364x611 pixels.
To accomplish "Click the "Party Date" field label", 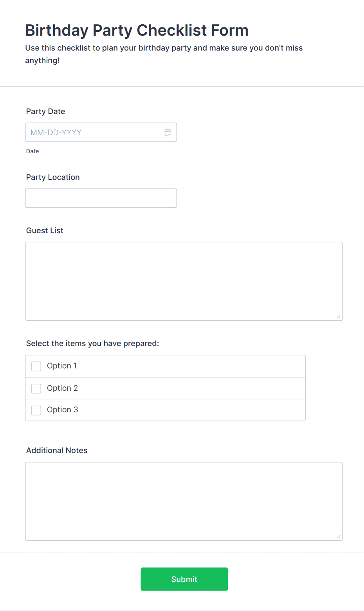I will point(46,111).
